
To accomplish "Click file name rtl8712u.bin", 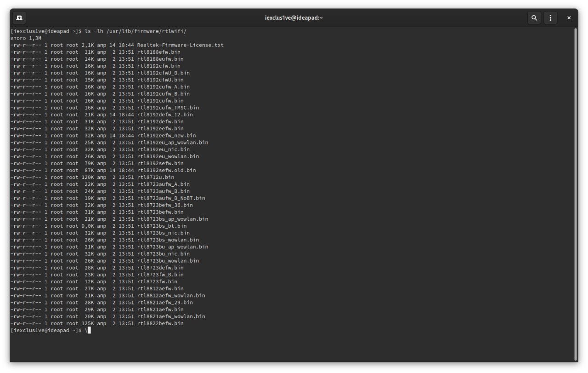I will (x=156, y=177).
